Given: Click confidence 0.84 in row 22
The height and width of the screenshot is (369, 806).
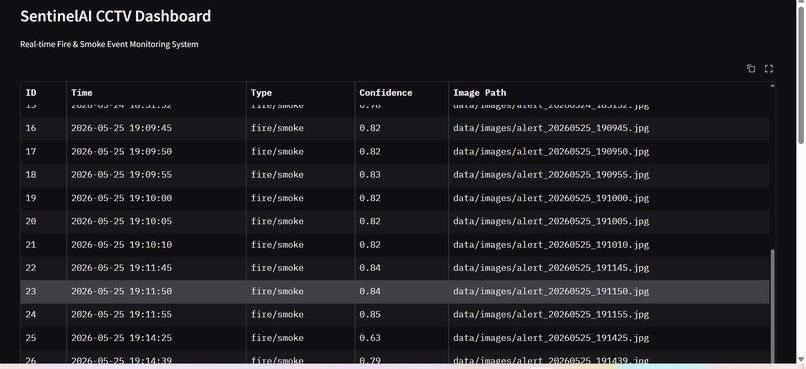Looking at the screenshot, I should click(x=401, y=268).
